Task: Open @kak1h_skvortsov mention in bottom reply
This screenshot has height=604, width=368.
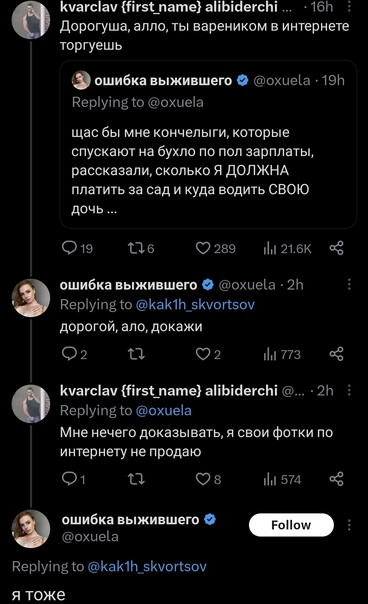Action: coord(147,567)
